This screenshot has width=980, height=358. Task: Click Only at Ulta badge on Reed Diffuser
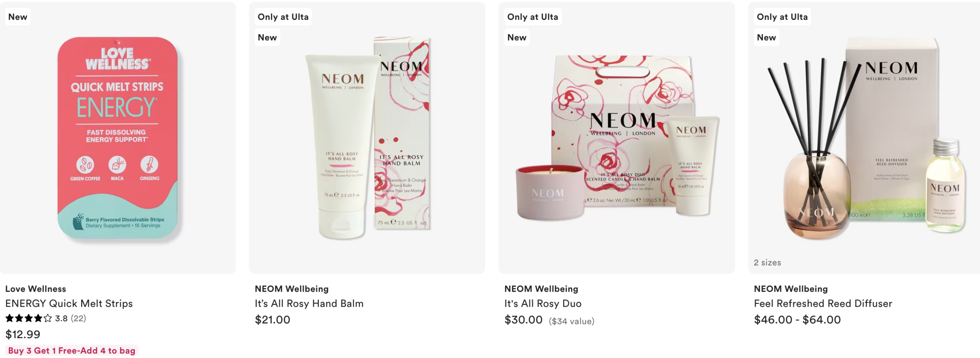(782, 17)
